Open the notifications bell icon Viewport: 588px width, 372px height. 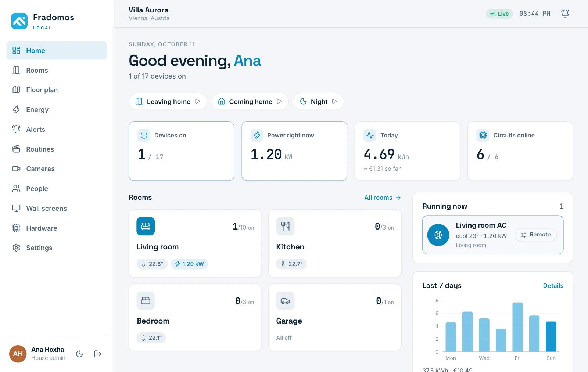565,14
